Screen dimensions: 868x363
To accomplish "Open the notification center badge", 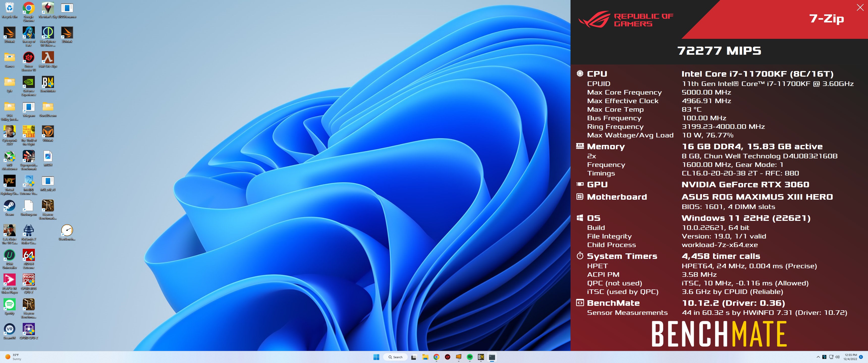I will tap(861, 357).
